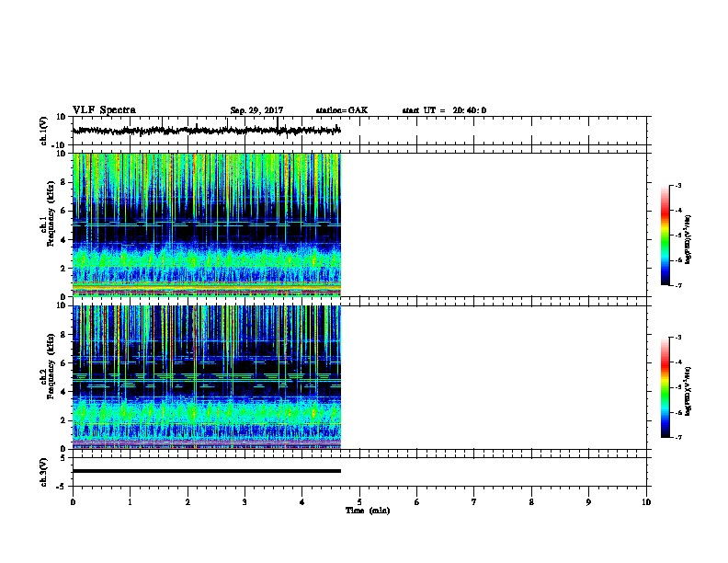This screenshot has height=563, width=728.
Task: Click the ch.1 voltage waveform trace
Action: (207, 131)
